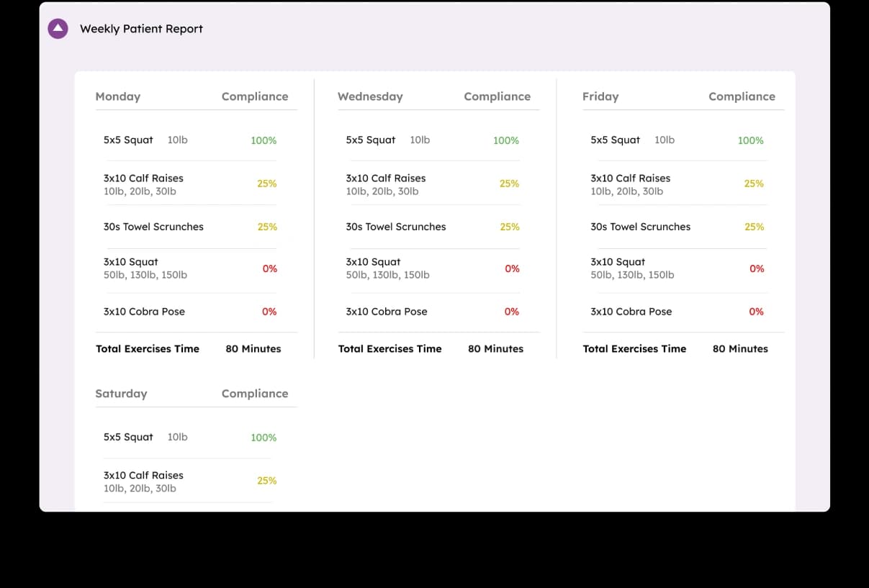
Task: Click Wednesday's 100% compliance value
Action: 506,140
